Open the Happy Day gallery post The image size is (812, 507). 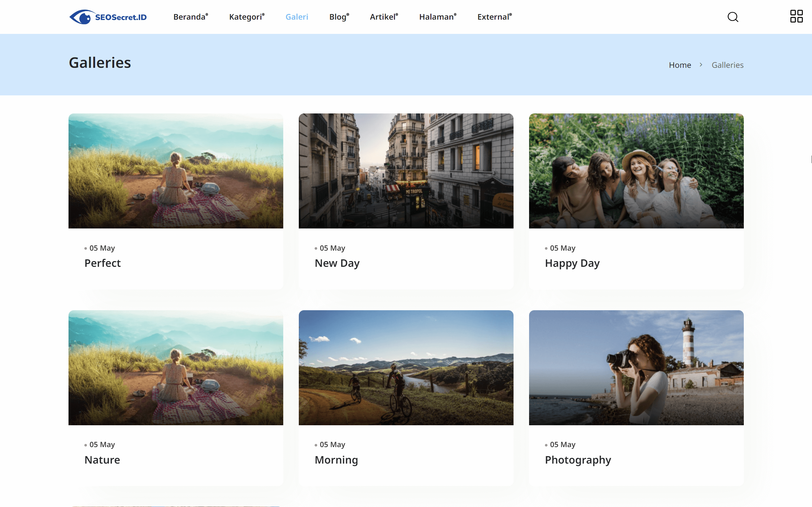click(x=572, y=263)
